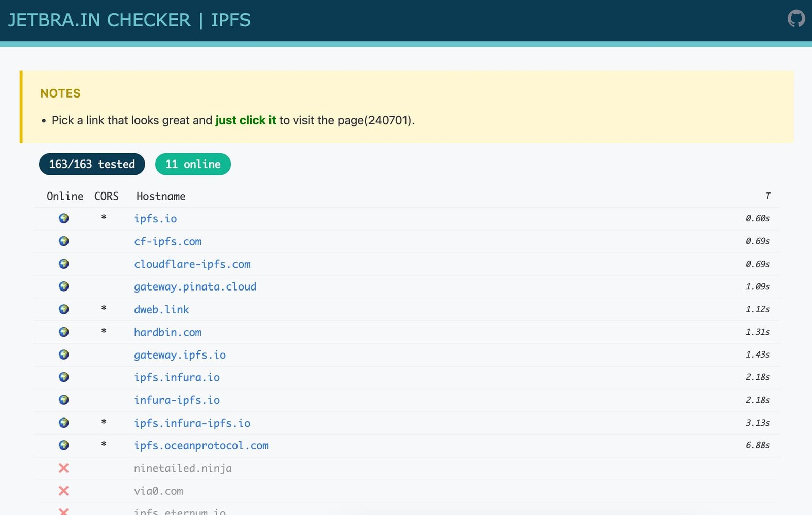This screenshot has height=515, width=812.
Task: Open gateway.ipfs.io link
Action: point(180,355)
